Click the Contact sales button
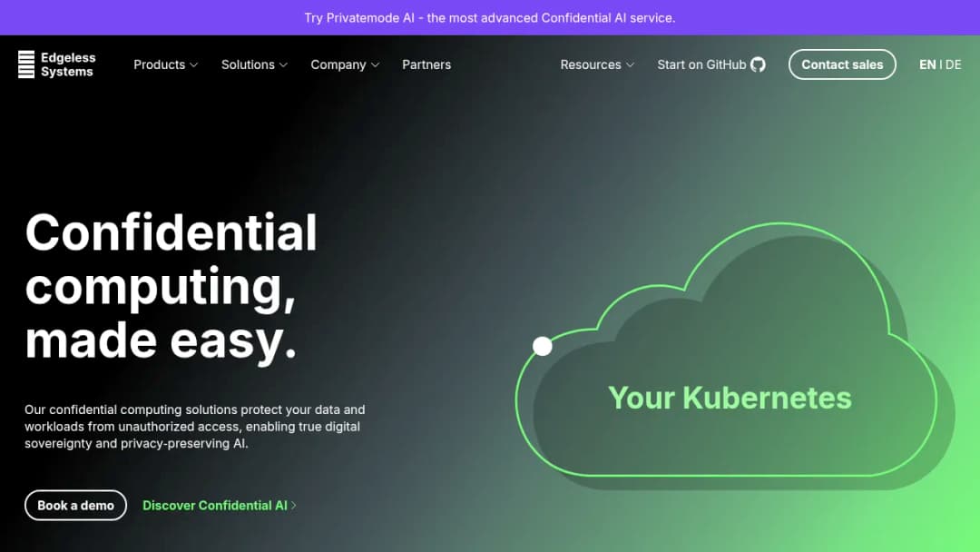980x552 pixels. [842, 64]
